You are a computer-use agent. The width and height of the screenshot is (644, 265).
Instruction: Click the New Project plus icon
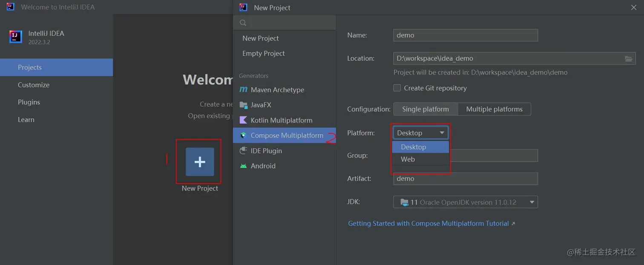(200, 162)
